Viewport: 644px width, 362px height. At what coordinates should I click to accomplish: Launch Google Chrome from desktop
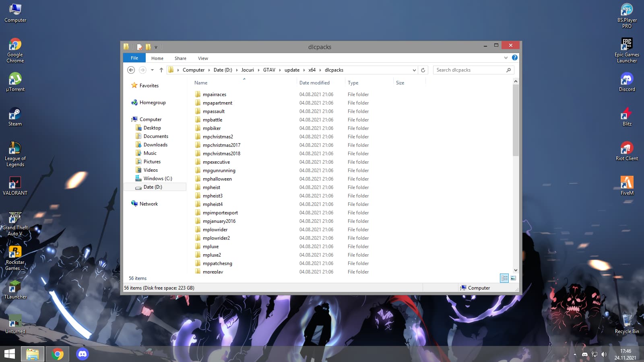tap(15, 50)
